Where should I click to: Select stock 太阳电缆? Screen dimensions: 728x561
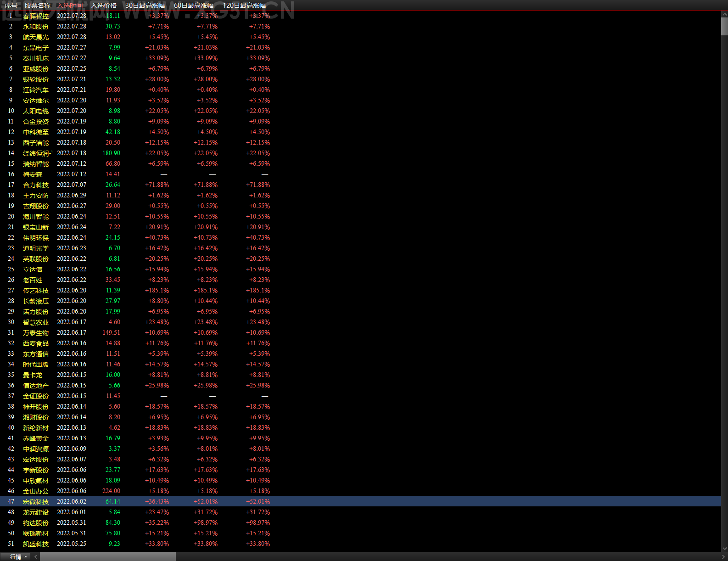[36, 111]
